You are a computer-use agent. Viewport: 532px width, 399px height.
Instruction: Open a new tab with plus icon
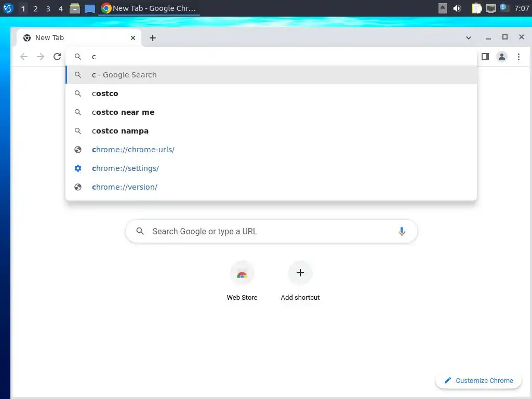153,38
